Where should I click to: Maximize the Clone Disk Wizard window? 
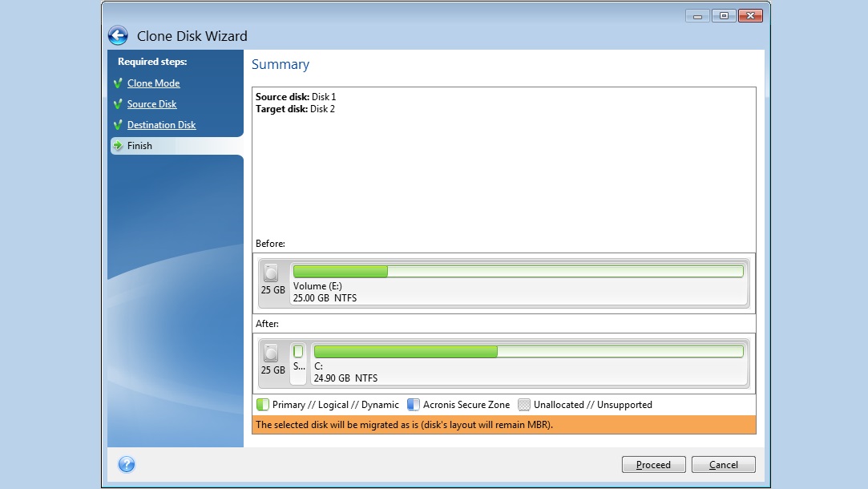724,16
